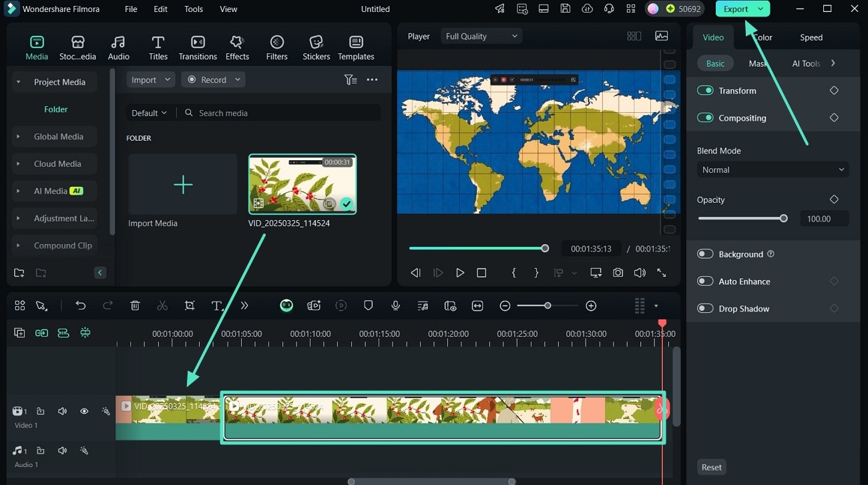Open the Filters library
868x485 pixels.
pyautogui.click(x=276, y=48)
